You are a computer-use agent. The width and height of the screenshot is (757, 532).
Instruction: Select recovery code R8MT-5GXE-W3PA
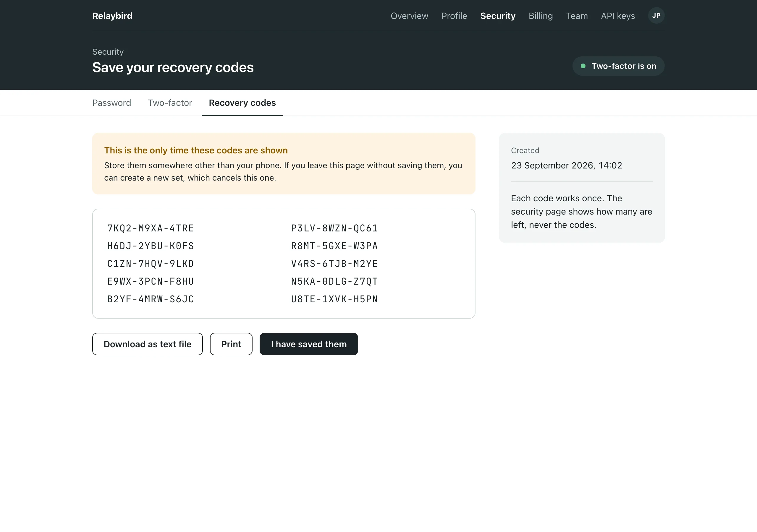(334, 246)
